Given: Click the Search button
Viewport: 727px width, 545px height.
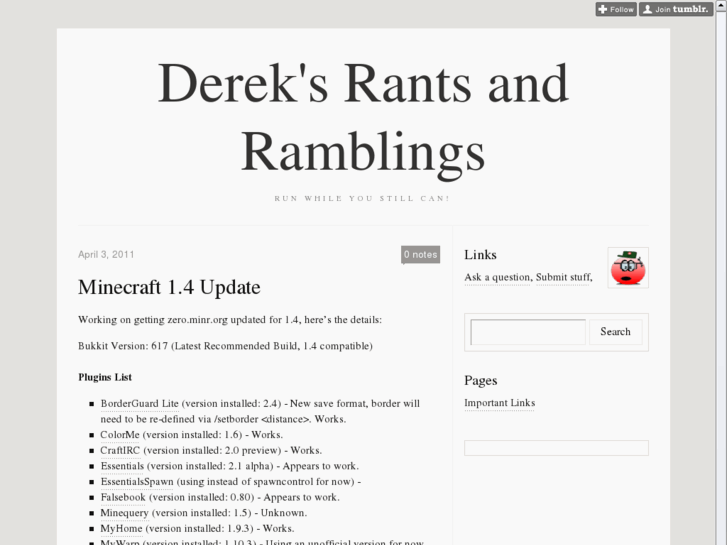Looking at the screenshot, I should (615, 332).
